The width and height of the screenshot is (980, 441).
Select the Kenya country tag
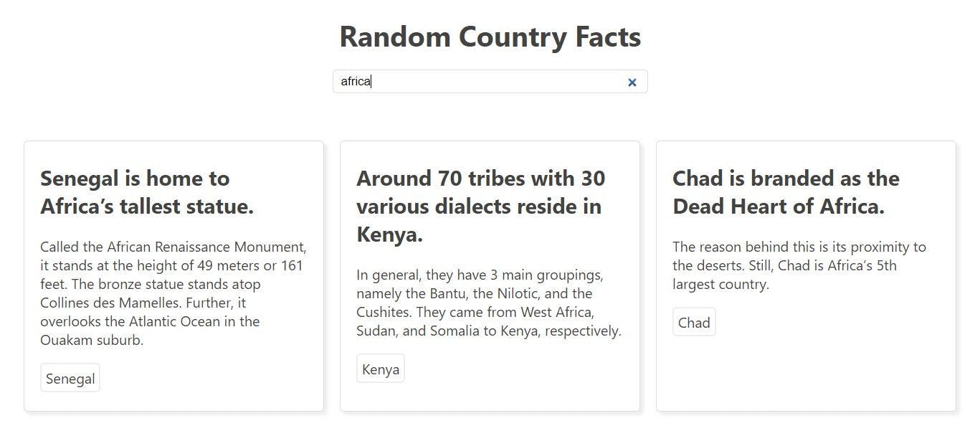coord(381,369)
